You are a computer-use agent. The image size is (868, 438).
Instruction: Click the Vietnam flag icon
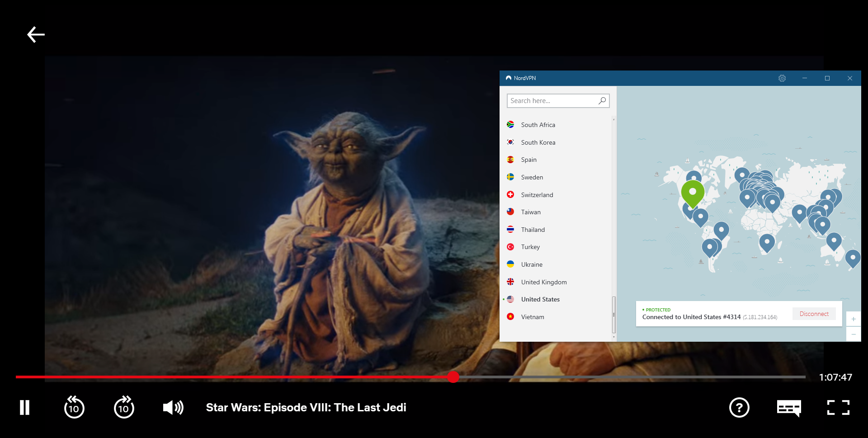point(510,316)
